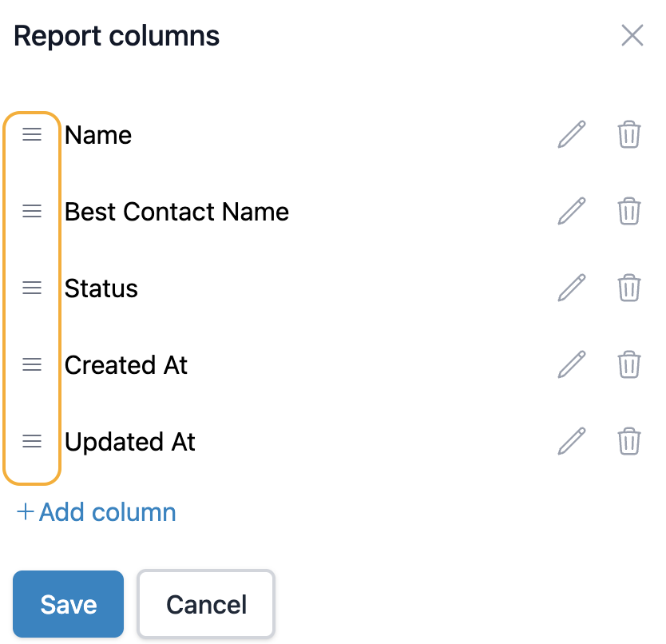
Task: Edit the Updated At column
Action: (572, 442)
